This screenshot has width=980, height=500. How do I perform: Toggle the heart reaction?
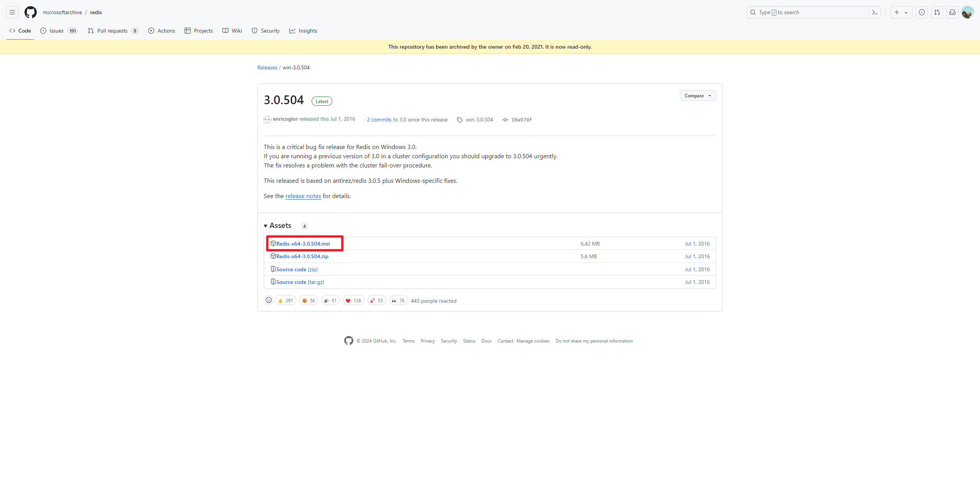click(353, 300)
